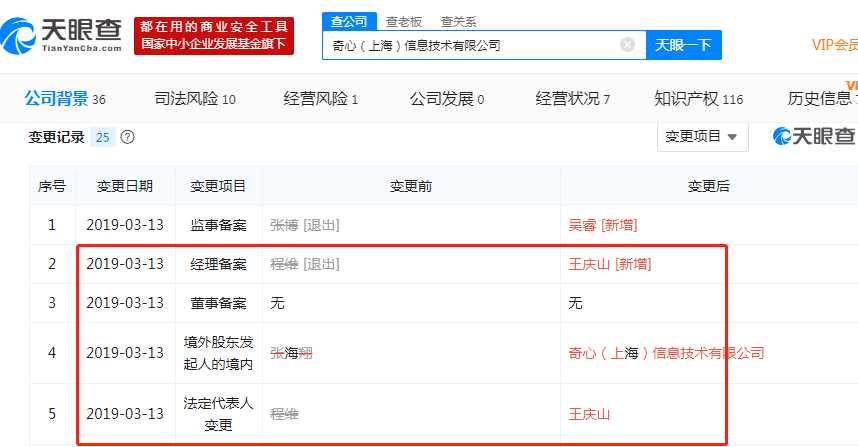
Task: Click 程维 [退出] in 经理备案 row
Action: click(x=305, y=264)
